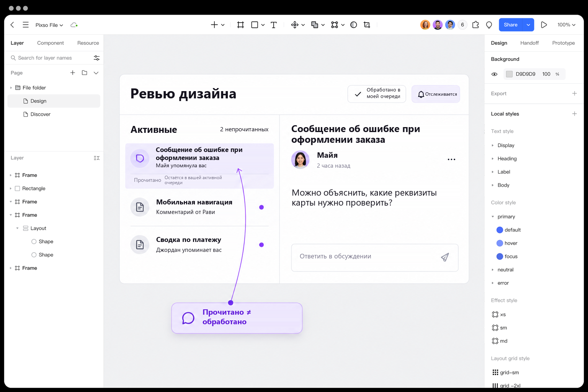Show the 6 additional collaborators
The width and height of the screenshot is (588, 392).
point(462,25)
